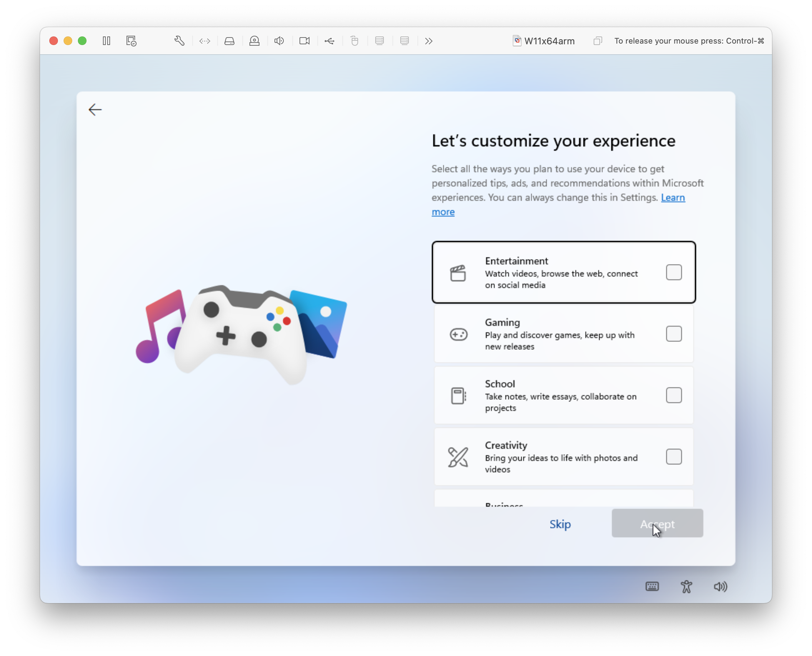Enable the Gaming checkbox
This screenshot has width=812, height=656.
coord(674,334)
